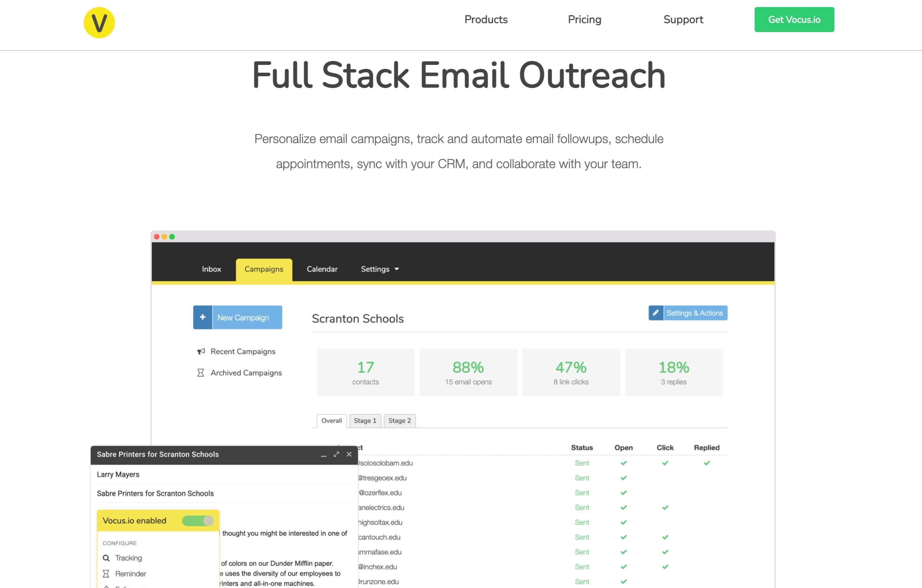
Task: Click the Support menu item in navigation
Action: (683, 20)
